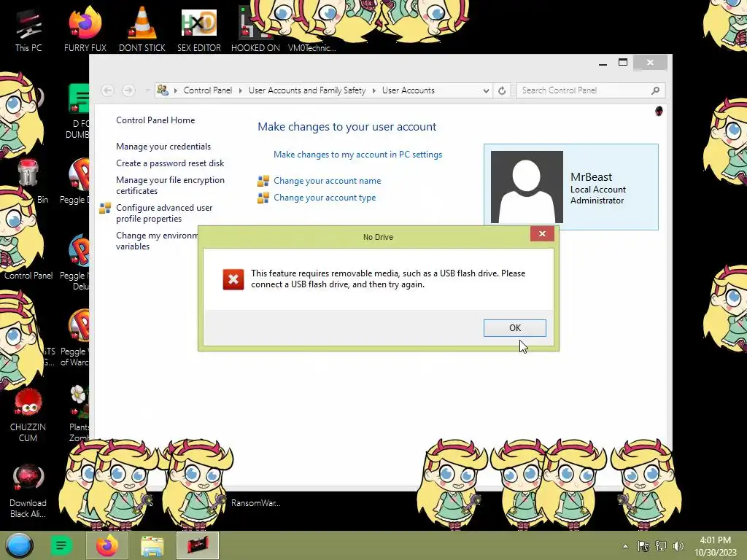Expand arrow after Control Panel breadcrumb
747x560 pixels.
tap(240, 90)
